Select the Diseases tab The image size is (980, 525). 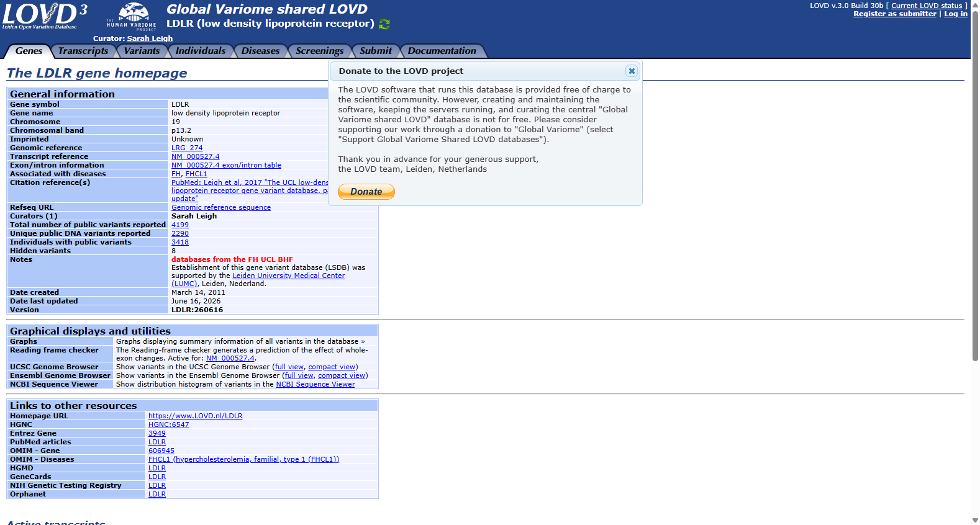(x=260, y=51)
